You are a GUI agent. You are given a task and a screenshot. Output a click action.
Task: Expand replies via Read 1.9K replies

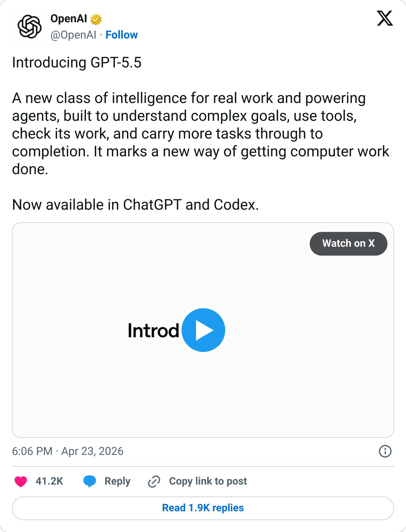(203, 508)
